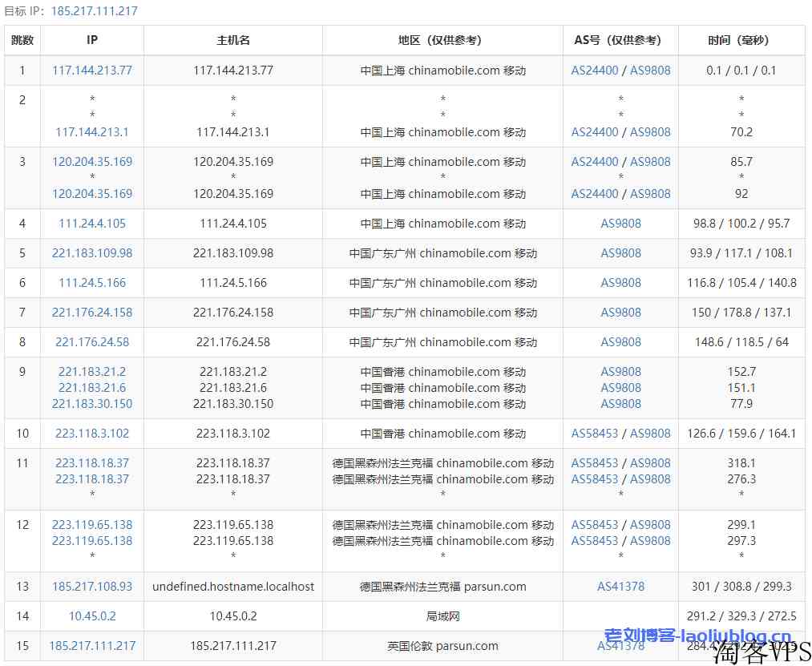
Task: Open IP link 221.183.30.150 in hop 9
Action: coord(92,404)
